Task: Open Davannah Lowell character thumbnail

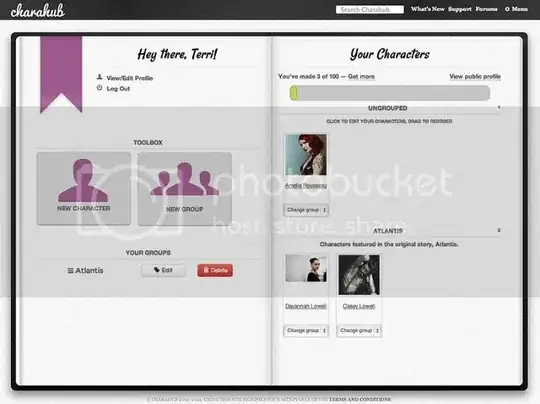Action: click(306, 268)
